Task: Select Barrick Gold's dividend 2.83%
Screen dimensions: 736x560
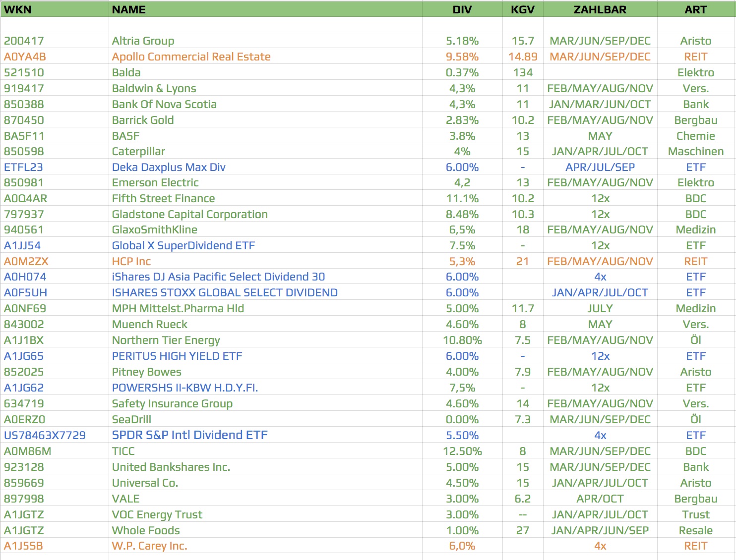Action: pos(462,120)
